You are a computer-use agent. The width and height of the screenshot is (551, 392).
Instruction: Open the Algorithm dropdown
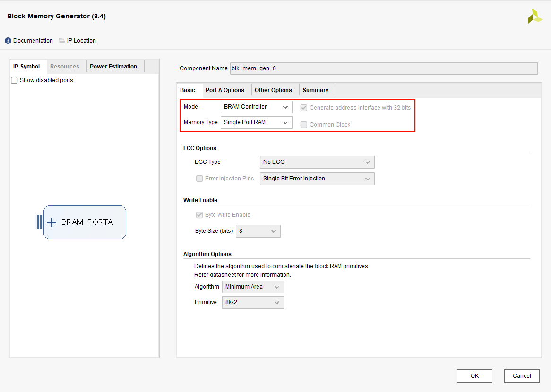(x=253, y=287)
